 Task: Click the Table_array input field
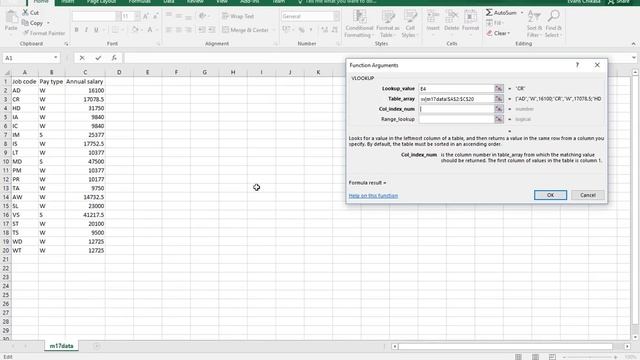pos(456,99)
